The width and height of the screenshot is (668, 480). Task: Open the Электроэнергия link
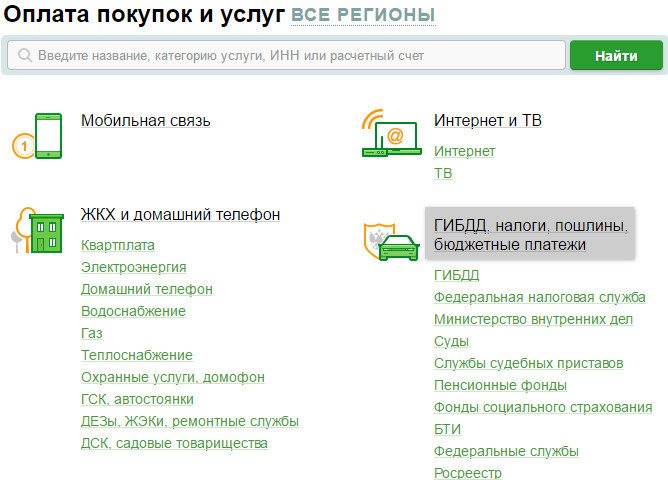[x=134, y=267]
